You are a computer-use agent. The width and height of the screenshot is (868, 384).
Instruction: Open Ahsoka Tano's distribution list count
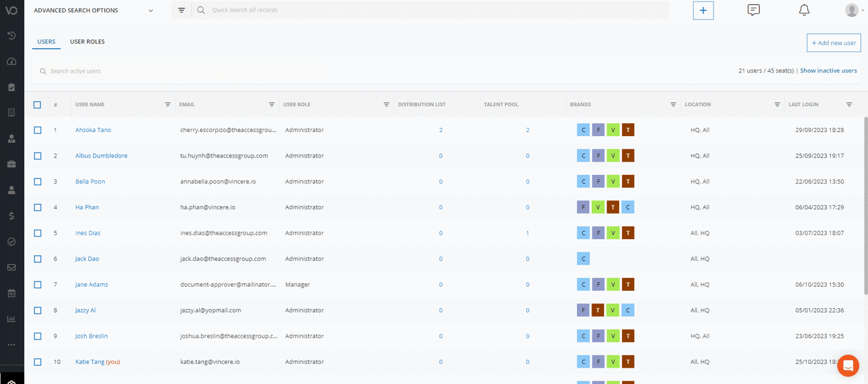[441, 130]
